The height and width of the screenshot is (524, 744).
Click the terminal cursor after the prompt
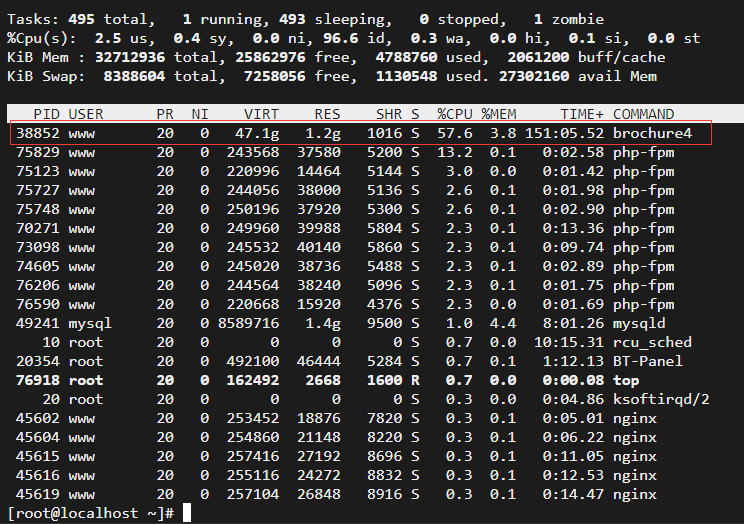(x=187, y=513)
